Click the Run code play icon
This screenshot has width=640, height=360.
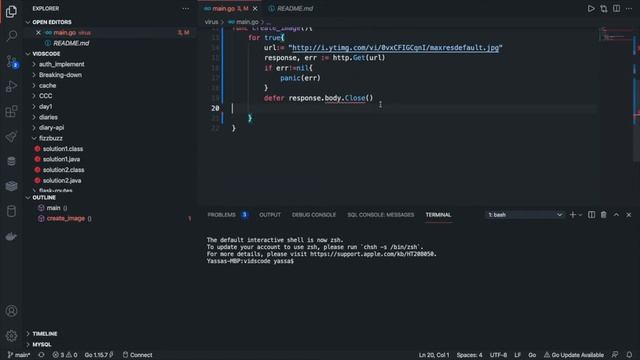[591, 9]
